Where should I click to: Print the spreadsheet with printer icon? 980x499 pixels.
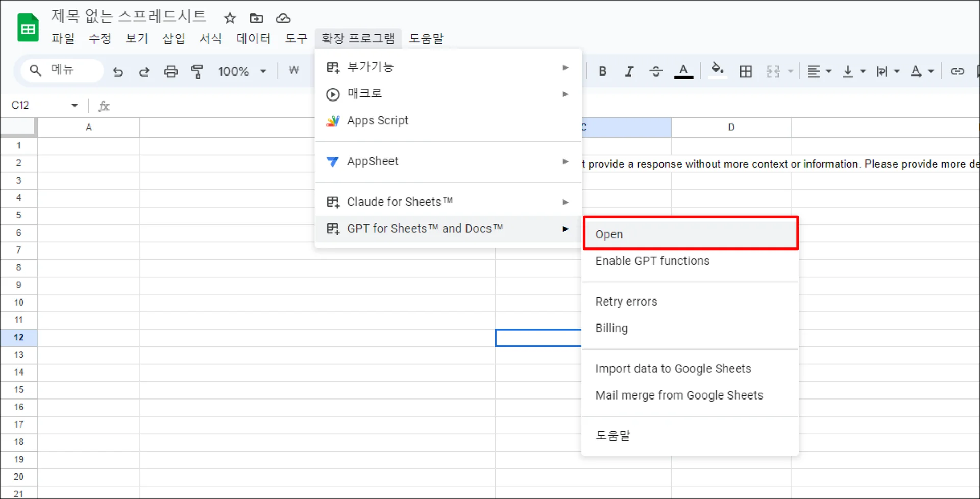(170, 71)
